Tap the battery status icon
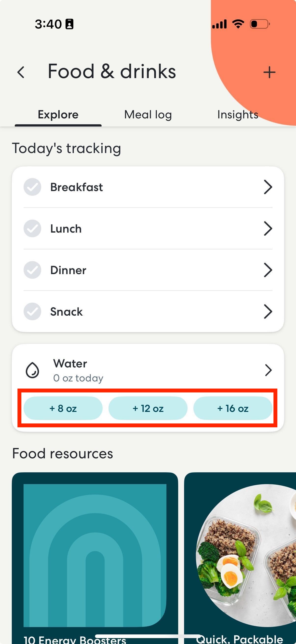Image resolution: width=296 pixels, height=644 pixels. tap(260, 24)
